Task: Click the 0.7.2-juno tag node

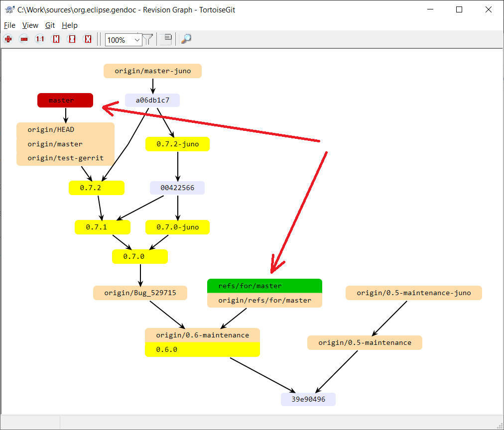Action: pos(177,144)
